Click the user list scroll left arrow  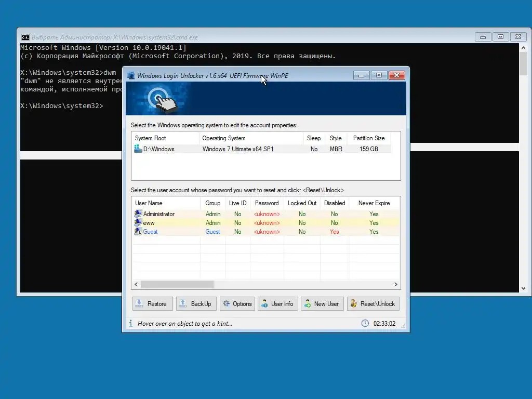click(x=137, y=284)
